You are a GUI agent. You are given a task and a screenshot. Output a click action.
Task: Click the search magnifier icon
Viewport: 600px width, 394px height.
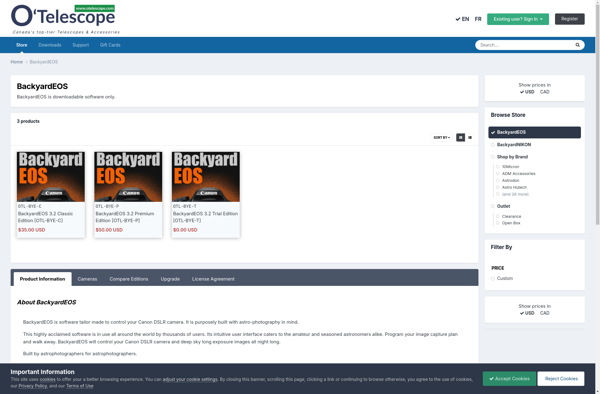pos(577,45)
